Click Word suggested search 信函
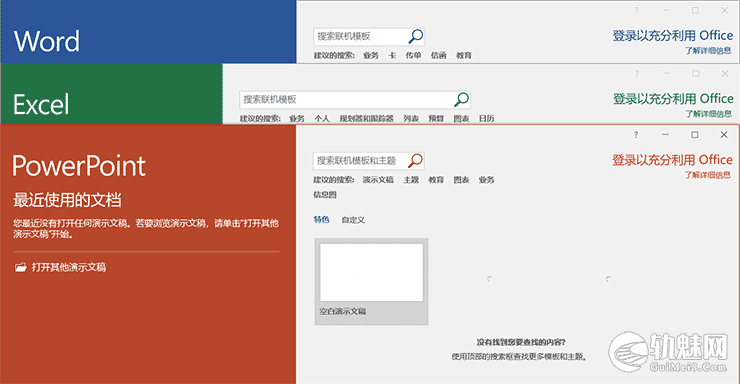Viewport: 740px width, 384px height. pyautogui.click(x=438, y=55)
